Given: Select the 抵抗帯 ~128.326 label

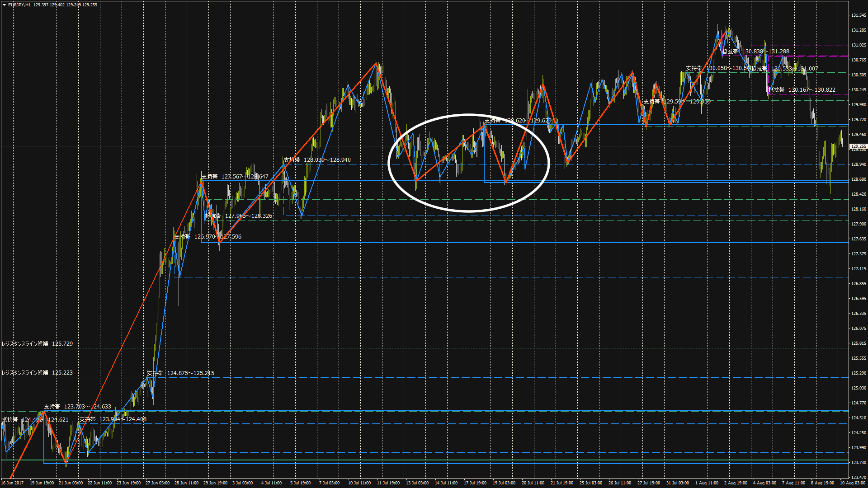Looking at the screenshot, I should pyautogui.click(x=238, y=216).
